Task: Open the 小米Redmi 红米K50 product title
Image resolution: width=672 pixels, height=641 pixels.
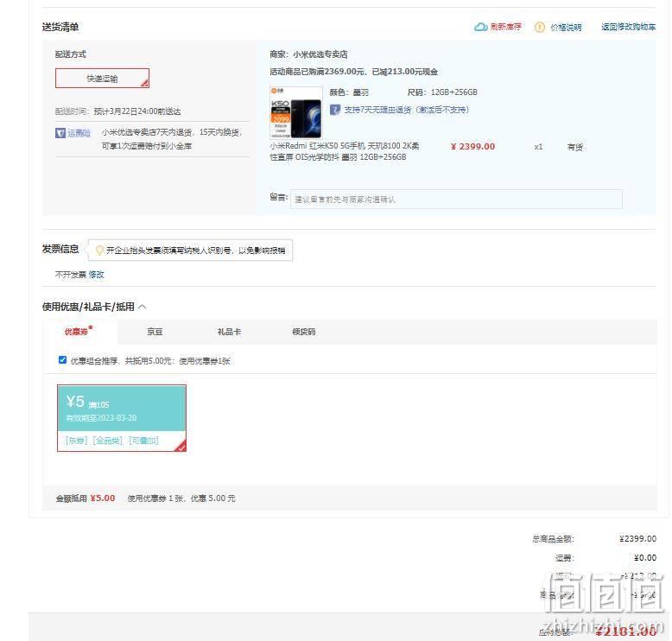Action: pyautogui.click(x=344, y=151)
